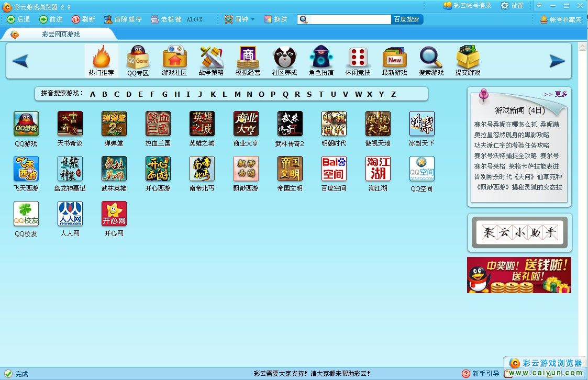Open the title bar dropdown menu arrow

(540, 6)
